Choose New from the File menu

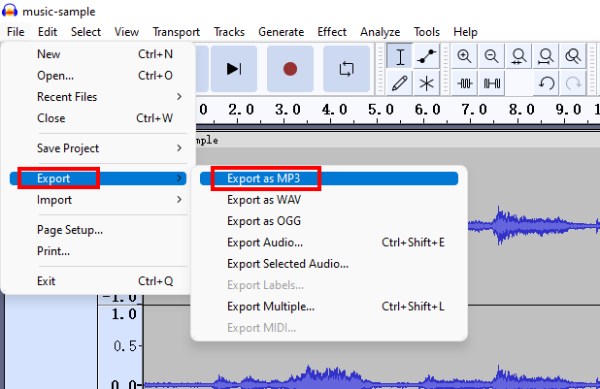point(98,54)
